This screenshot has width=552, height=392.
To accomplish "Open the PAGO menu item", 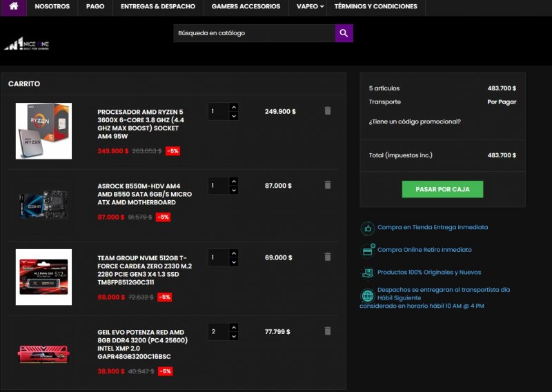I will pyautogui.click(x=95, y=6).
